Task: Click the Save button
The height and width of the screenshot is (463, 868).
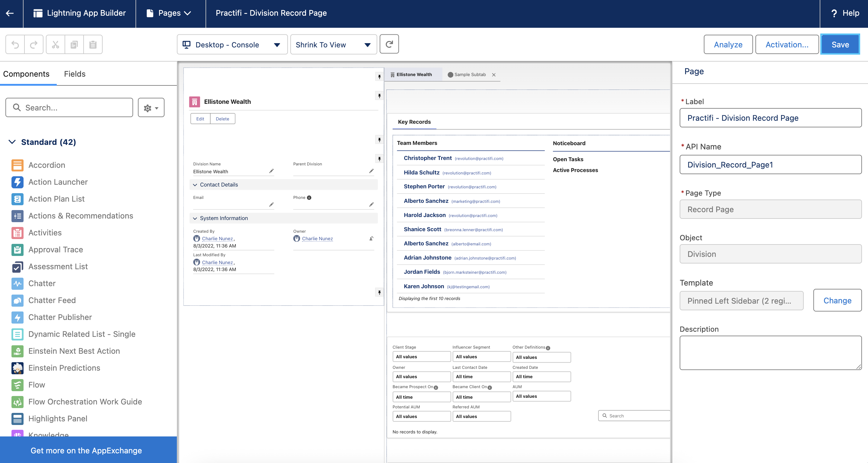Action: click(x=840, y=44)
